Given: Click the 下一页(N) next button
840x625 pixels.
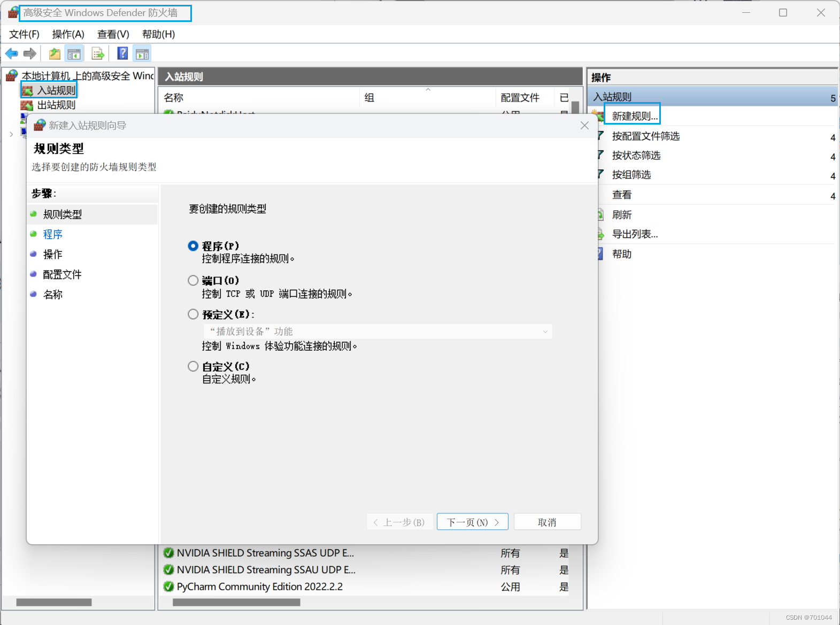Looking at the screenshot, I should pos(473,522).
